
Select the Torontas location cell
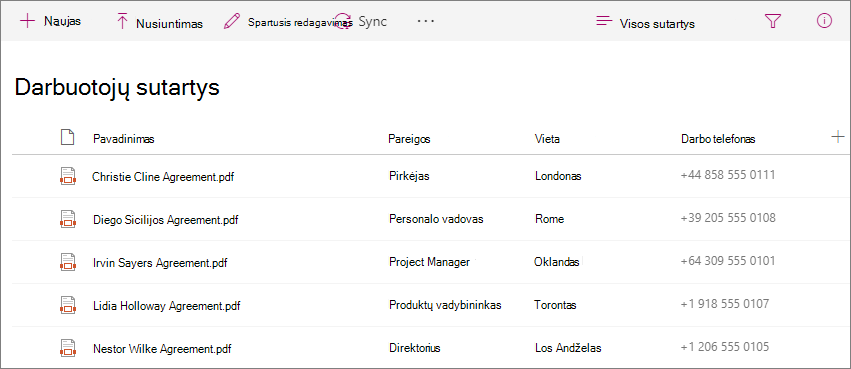(x=555, y=305)
